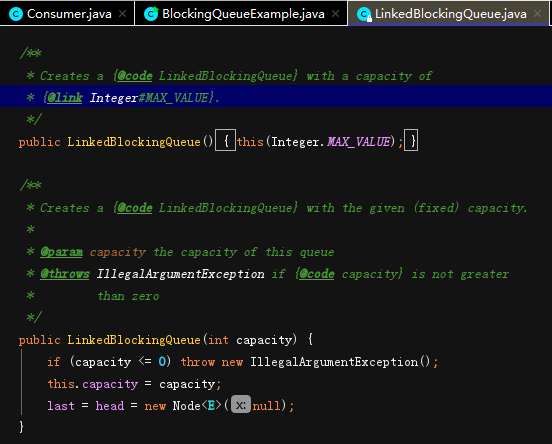The image size is (552, 444).
Task: Click the BlockingQueueExample.java runnable class icon
Action: 151,14
